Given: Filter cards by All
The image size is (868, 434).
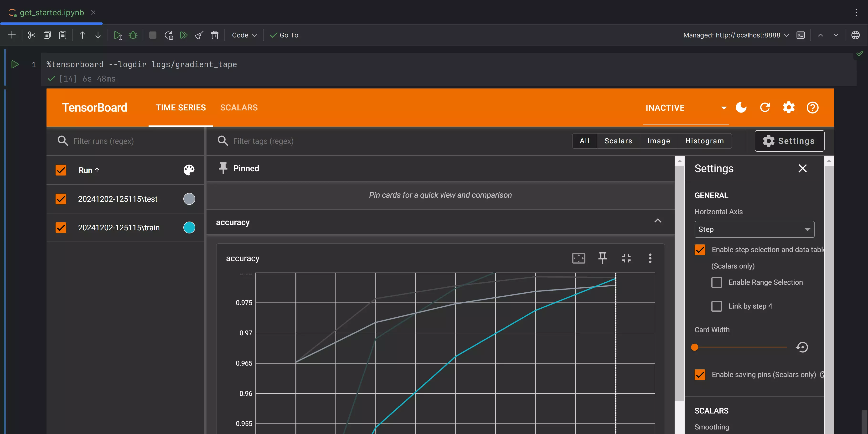Looking at the screenshot, I should click(x=585, y=141).
